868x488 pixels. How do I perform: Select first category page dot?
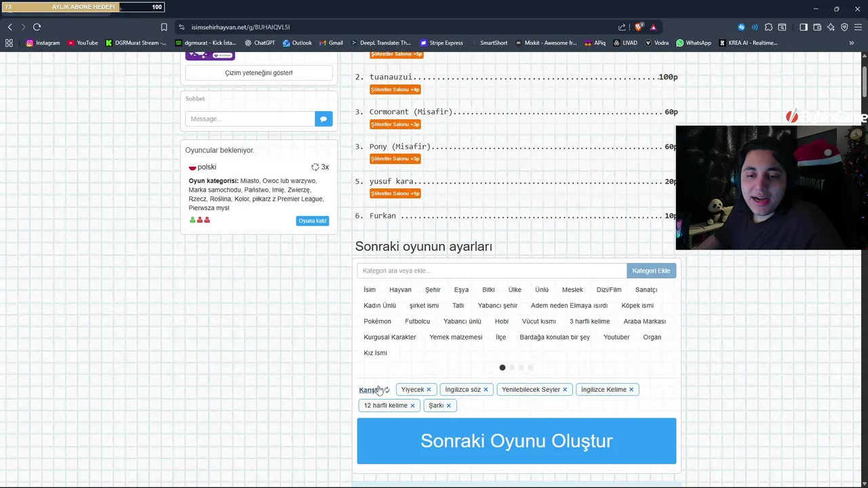(x=502, y=367)
